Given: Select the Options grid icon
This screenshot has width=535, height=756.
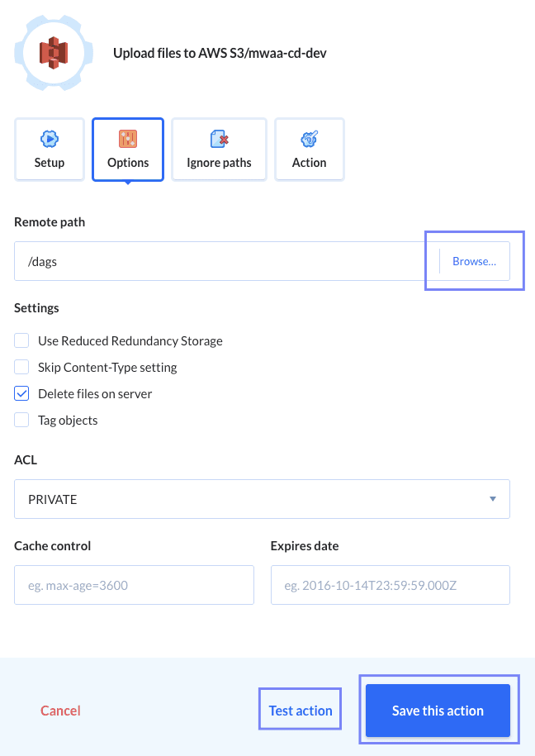Looking at the screenshot, I should tap(127, 140).
